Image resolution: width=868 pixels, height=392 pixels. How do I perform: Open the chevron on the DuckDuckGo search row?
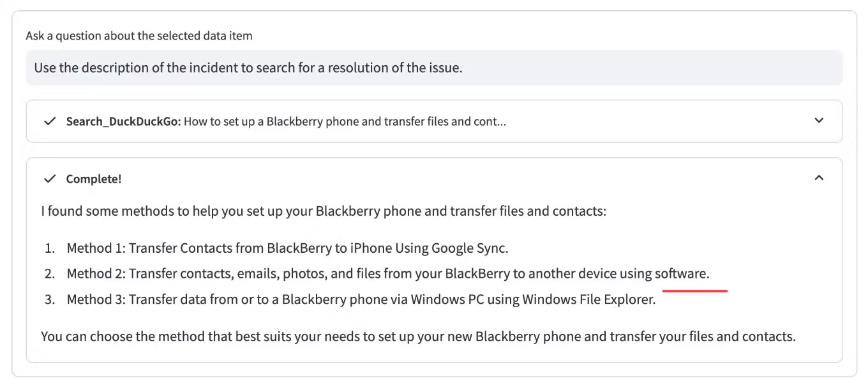[x=820, y=121]
